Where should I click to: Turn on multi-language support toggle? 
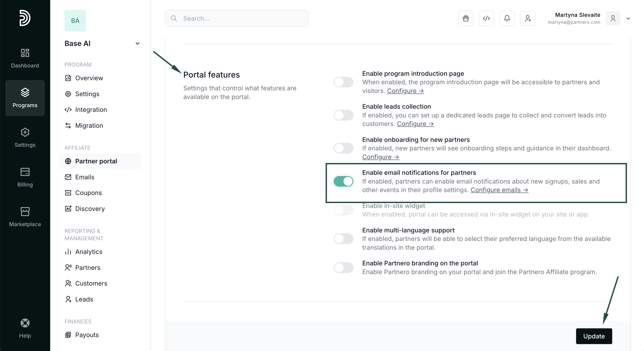(343, 239)
